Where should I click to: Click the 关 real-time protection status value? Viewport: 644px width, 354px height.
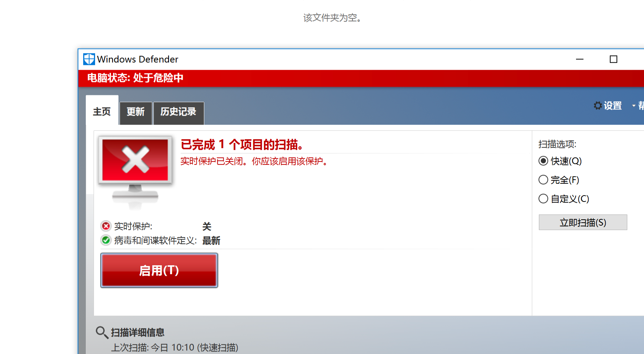point(207,226)
